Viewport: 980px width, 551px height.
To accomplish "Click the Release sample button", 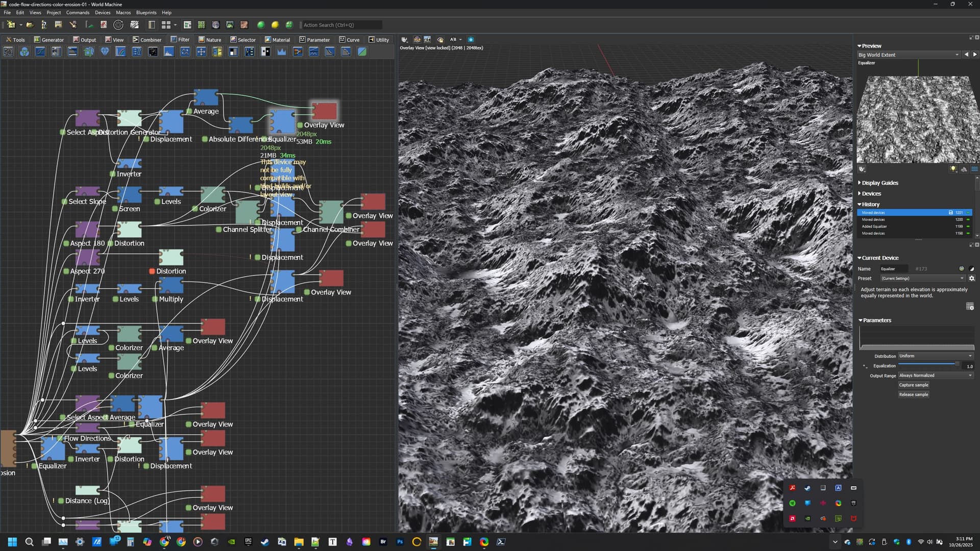I will [x=914, y=395].
